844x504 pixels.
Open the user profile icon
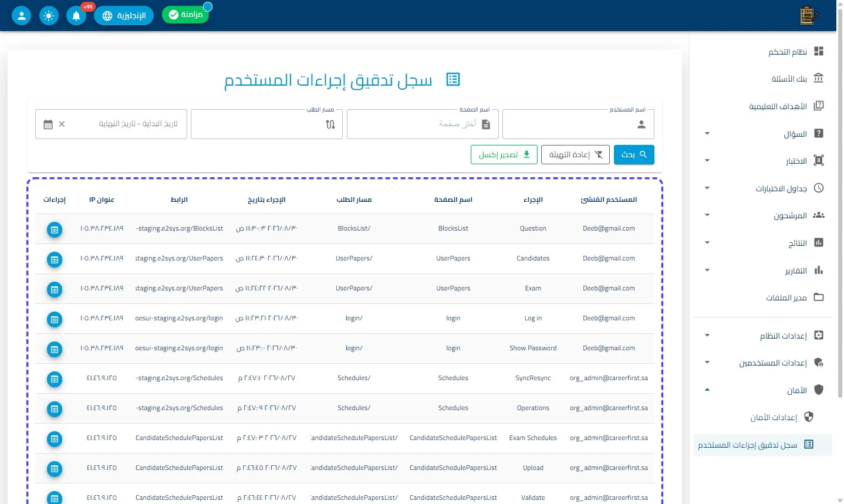coord(21,16)
